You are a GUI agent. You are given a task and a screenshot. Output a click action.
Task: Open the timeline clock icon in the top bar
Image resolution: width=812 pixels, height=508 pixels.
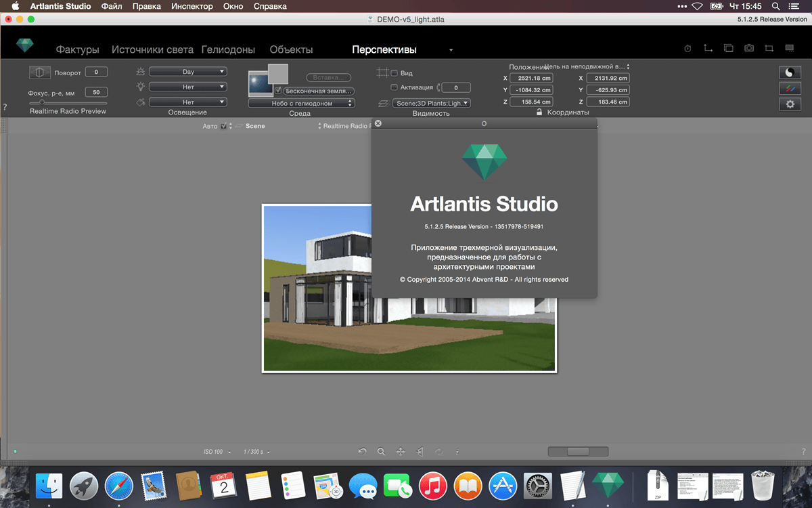(687, 49)
